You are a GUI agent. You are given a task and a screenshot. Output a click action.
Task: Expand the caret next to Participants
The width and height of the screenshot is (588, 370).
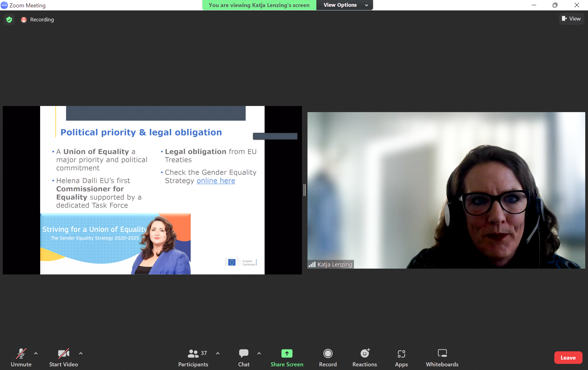point(218,353)
